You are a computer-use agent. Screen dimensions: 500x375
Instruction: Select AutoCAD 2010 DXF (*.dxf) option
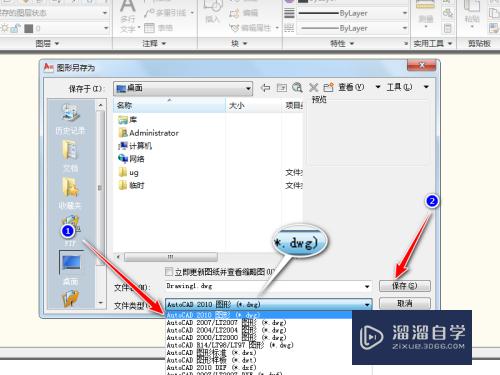click(211, 368)
